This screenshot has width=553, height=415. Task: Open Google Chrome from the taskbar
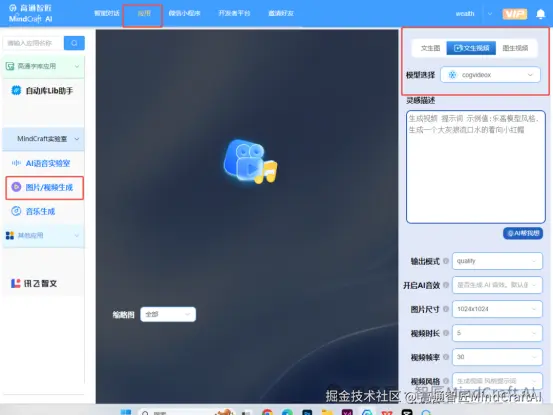click(267, 412)
